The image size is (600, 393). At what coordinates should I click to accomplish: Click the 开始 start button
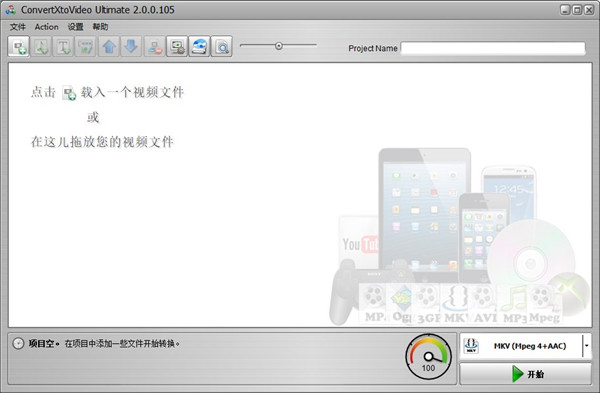point(525,374)
